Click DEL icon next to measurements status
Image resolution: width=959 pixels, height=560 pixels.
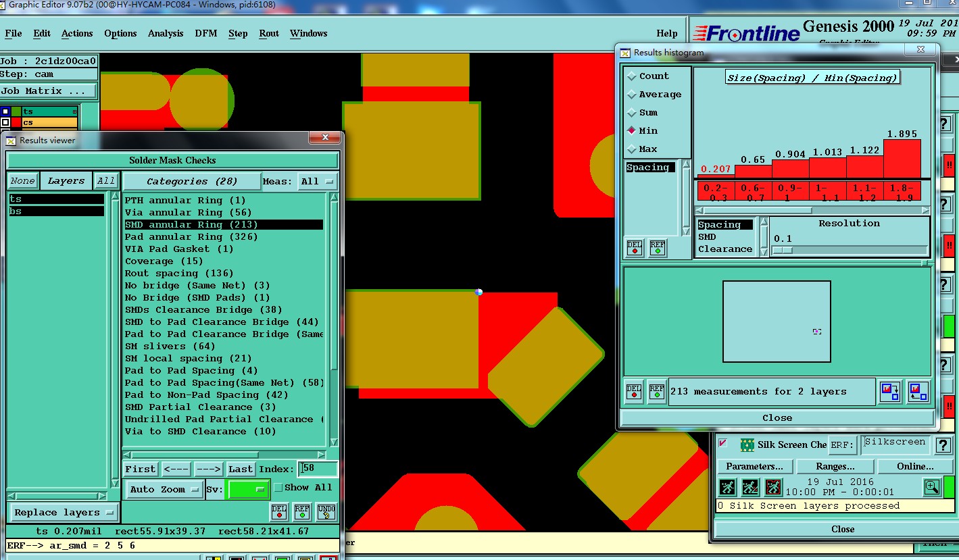point(634,392)
